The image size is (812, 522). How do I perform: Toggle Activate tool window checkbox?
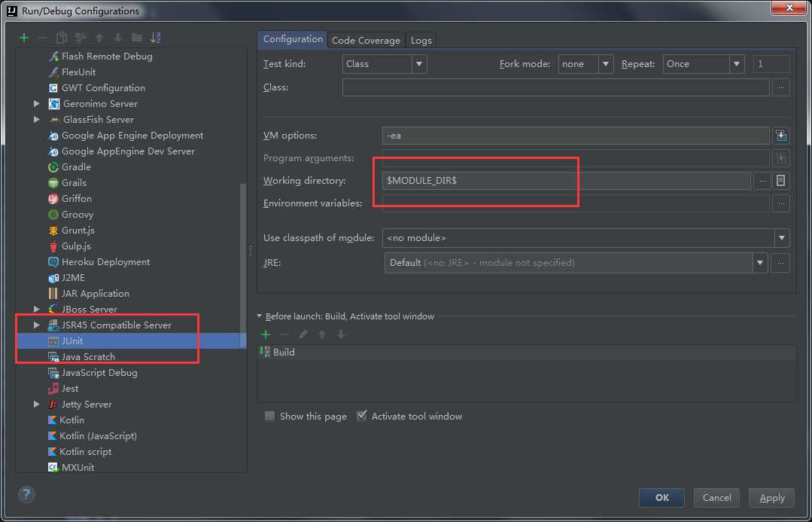click(361, 417)
